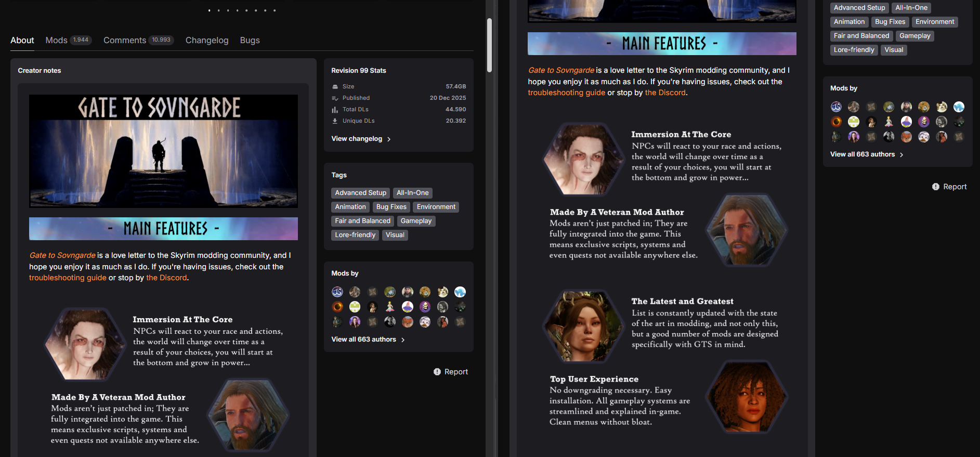Click the Immersion At The Core portrait, right page

click(x=583, y=159)
